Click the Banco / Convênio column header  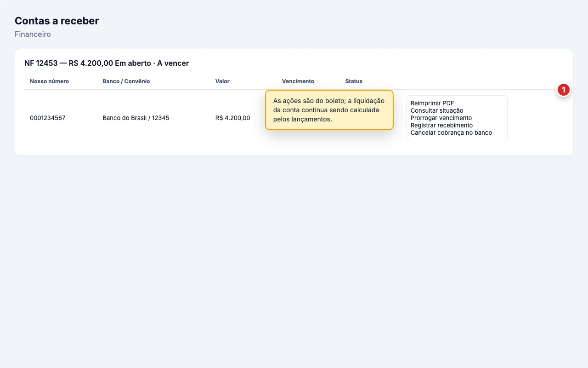[126, 81]
